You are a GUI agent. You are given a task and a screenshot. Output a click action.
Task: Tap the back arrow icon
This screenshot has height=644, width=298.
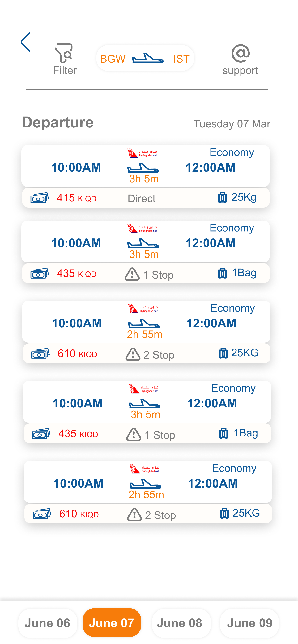click(x=26, y=42)
